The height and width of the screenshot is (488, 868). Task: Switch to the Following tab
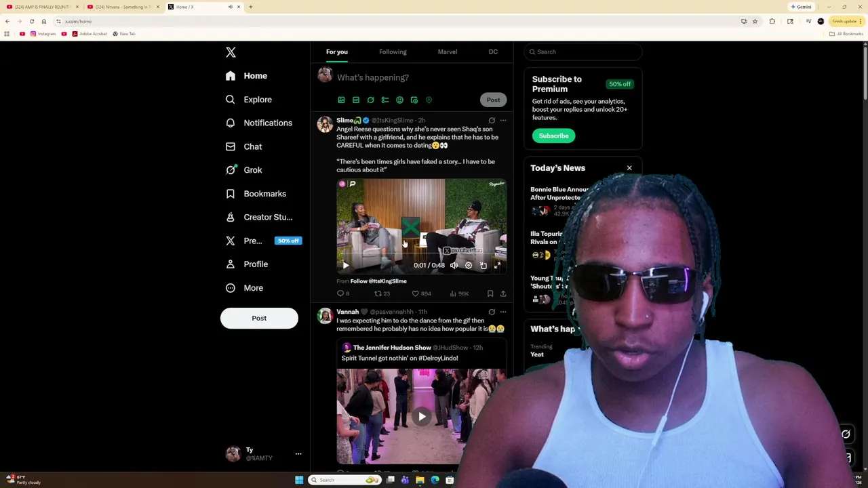tap(393, 52)
